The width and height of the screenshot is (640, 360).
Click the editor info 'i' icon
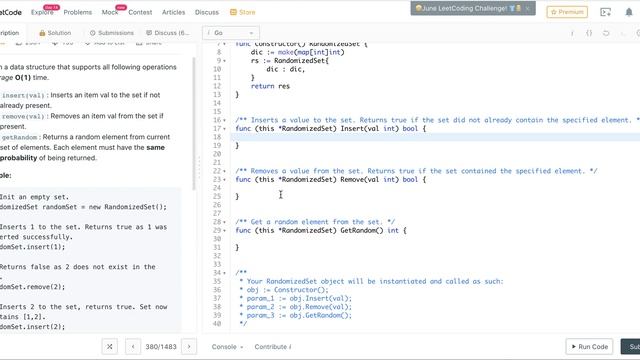click(x=572, y=33)
